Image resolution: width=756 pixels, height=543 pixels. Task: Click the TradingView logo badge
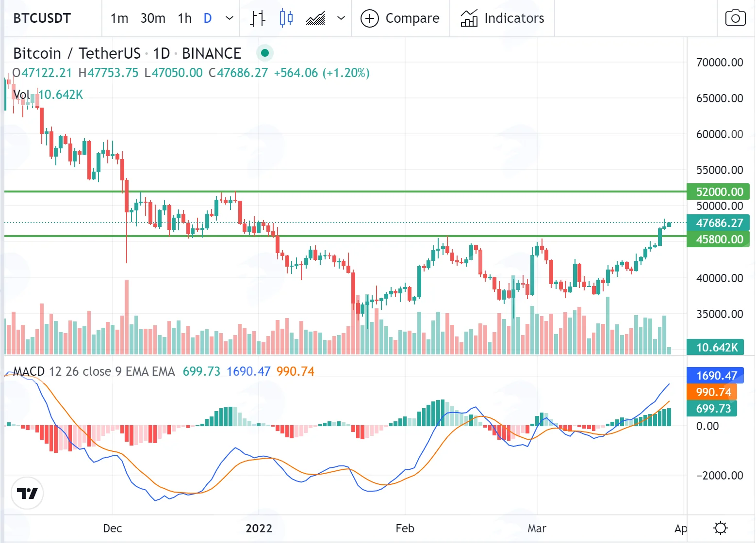pos(28,493)
